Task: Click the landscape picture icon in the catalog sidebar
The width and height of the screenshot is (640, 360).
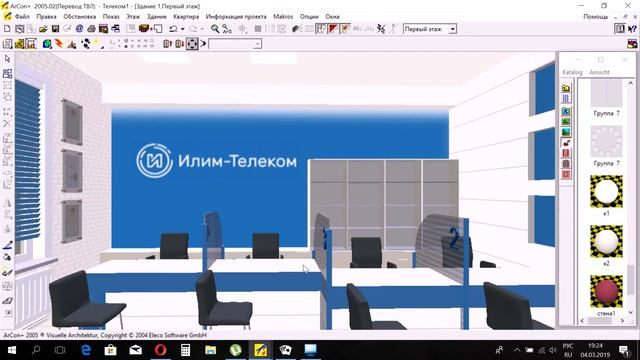Action: click(x=566, y=132)
